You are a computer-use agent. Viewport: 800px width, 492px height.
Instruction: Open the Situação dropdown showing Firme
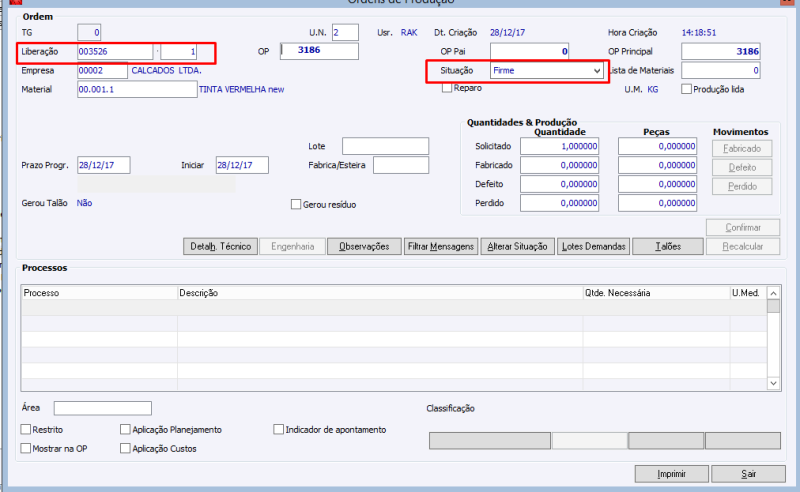(546, 70)
